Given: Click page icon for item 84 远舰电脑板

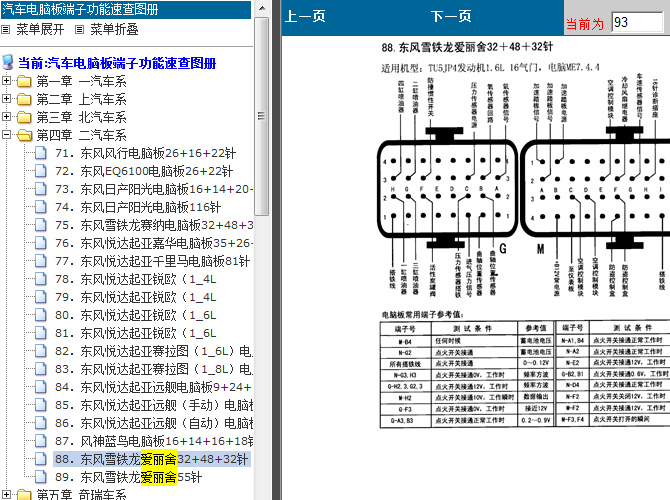Looking at the screenshot, I should tap(41, 387).
